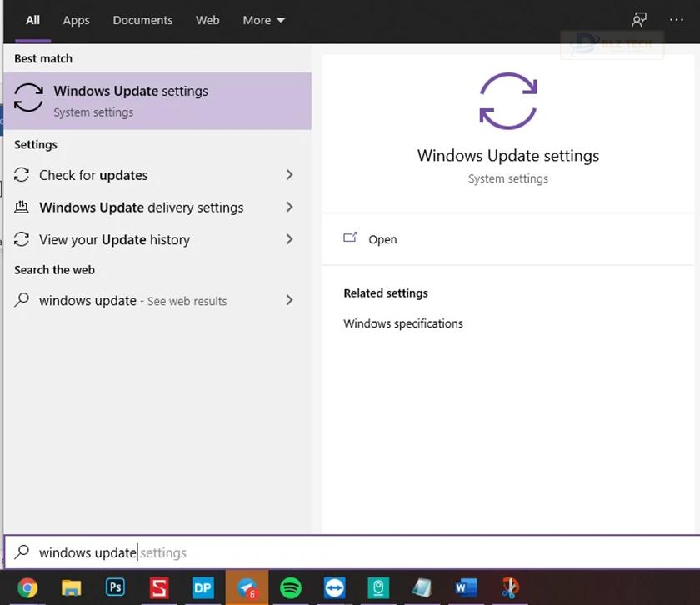Expand View your Update history chevron

pyautogui.click(x=289, y=239)
